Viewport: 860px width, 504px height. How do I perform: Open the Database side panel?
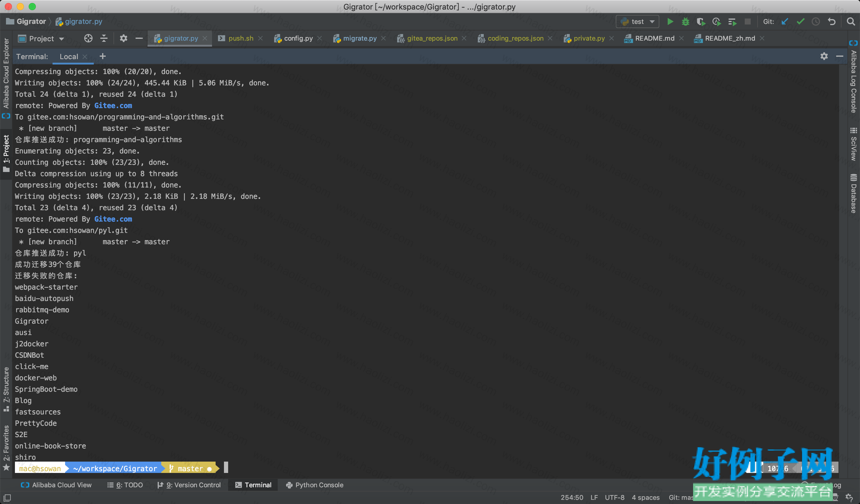coord(853,193)
